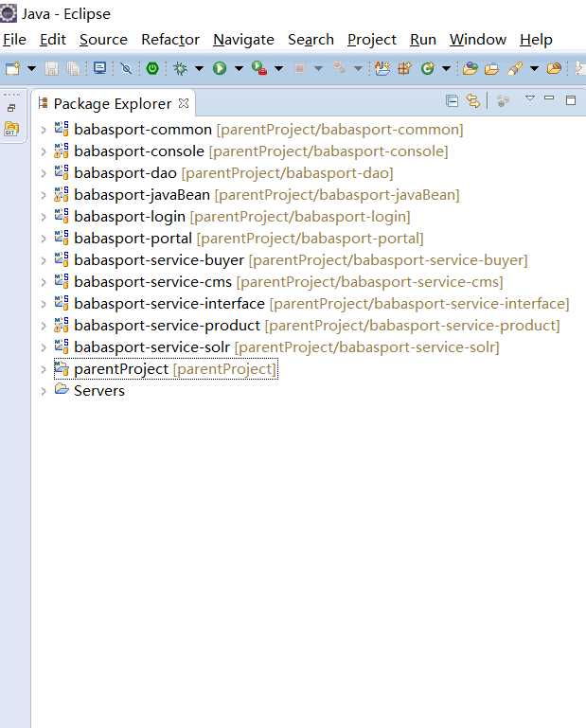This screenshot has width=586, height=728.
Task: Expand the babasport-common project
Action: tap(44, 130)
